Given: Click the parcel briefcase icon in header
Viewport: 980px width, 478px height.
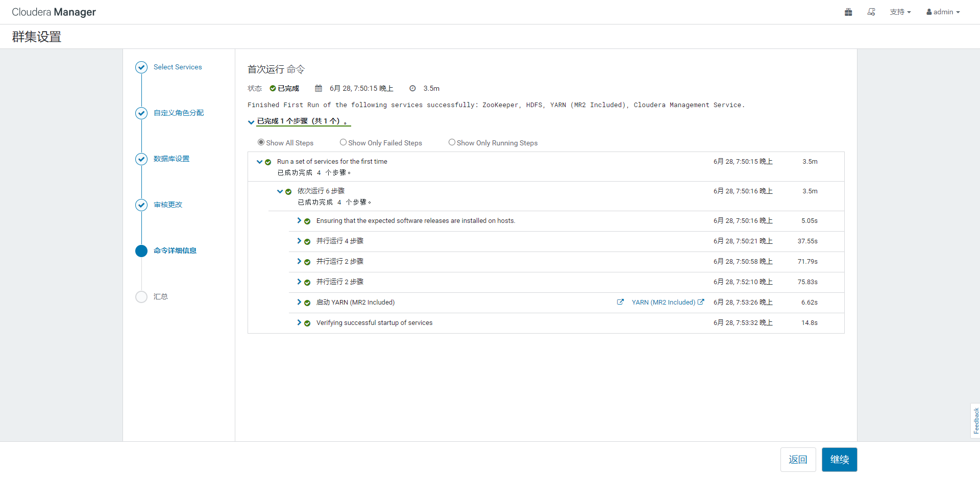Looking at the screenshot, I should (x=848, y=12).
